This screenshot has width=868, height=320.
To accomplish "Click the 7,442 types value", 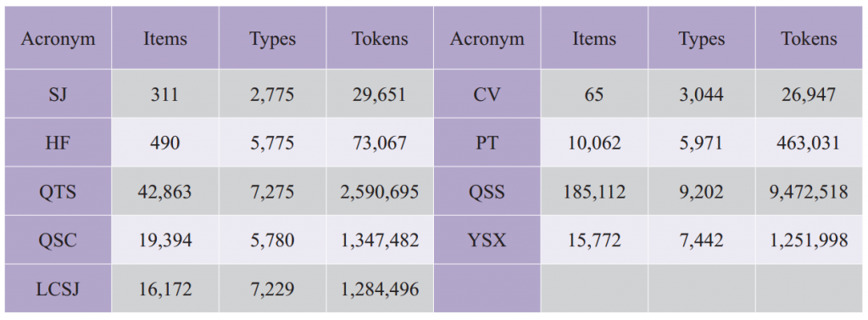I will coord(701,240).
